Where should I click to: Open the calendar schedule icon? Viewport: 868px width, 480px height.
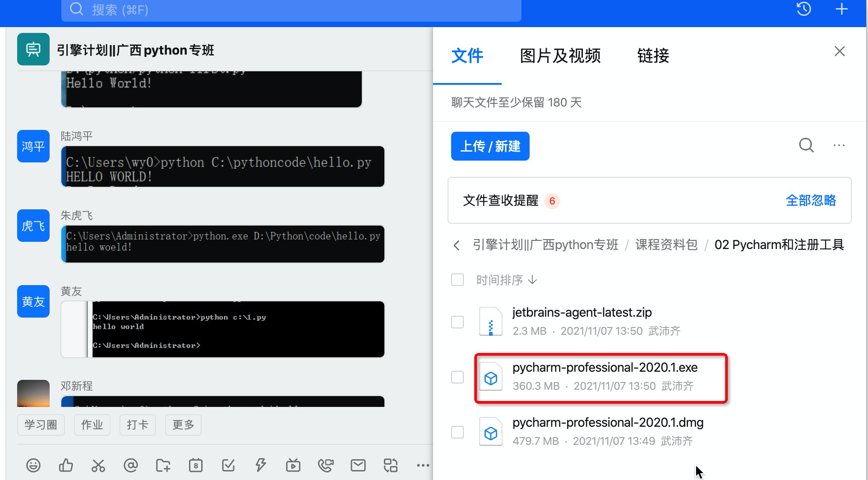pos(196,465)
